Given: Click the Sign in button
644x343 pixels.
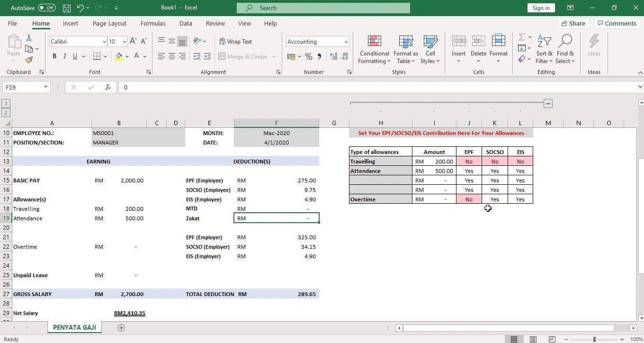Looking at the screenshot, I should pyautogui.click(x=541, y=8).
